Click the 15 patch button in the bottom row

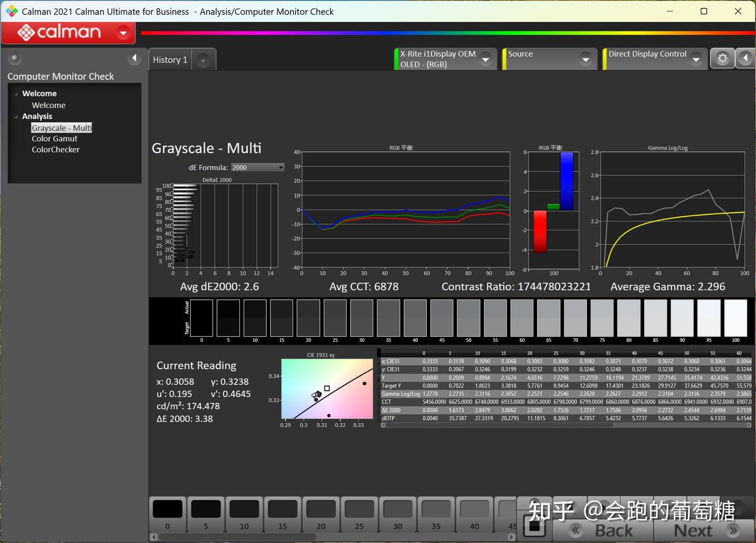coord(282,515)
